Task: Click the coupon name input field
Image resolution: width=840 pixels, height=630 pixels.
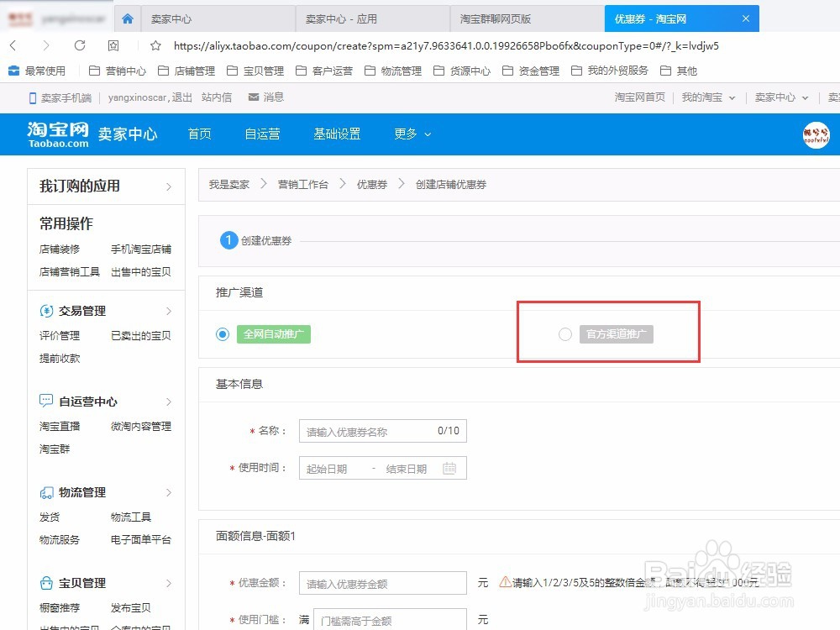Action: [x=382, y=431]
